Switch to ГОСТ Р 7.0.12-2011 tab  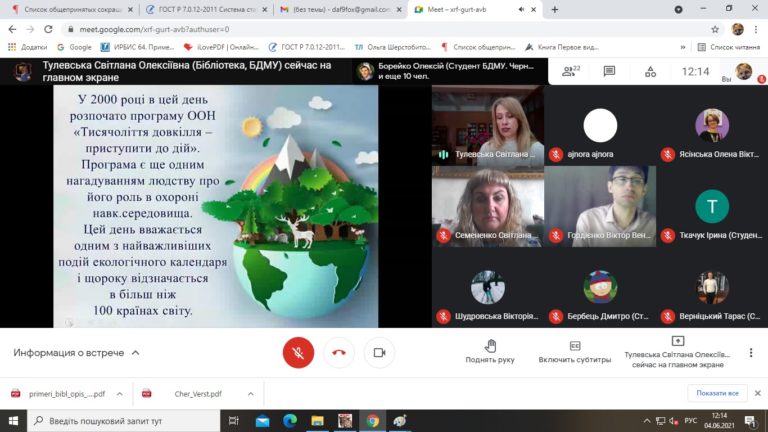207,9
